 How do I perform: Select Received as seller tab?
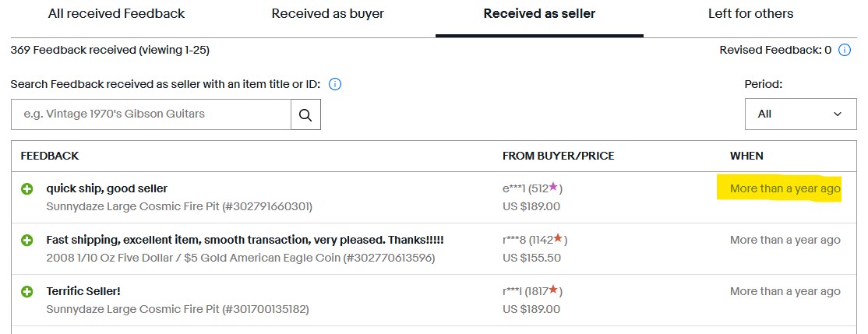(539, 14)
